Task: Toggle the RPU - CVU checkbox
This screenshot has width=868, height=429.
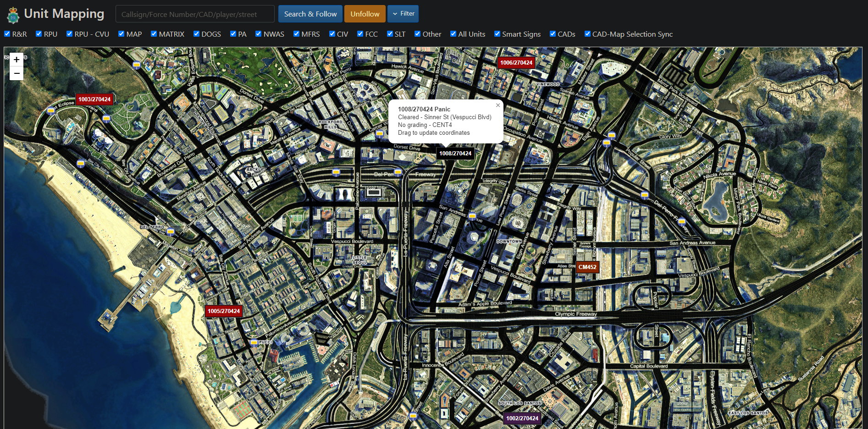Action: pos(70,34)
